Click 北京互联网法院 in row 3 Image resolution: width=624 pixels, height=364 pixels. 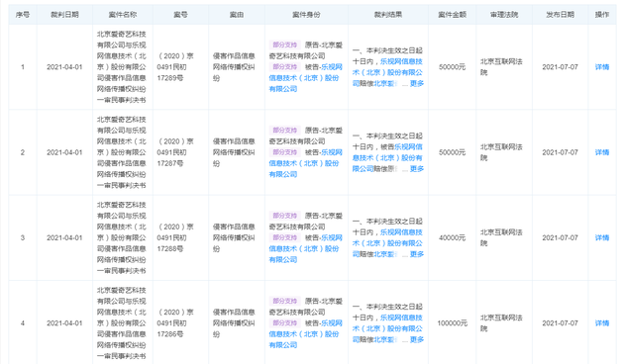click(x=501, y=238)
